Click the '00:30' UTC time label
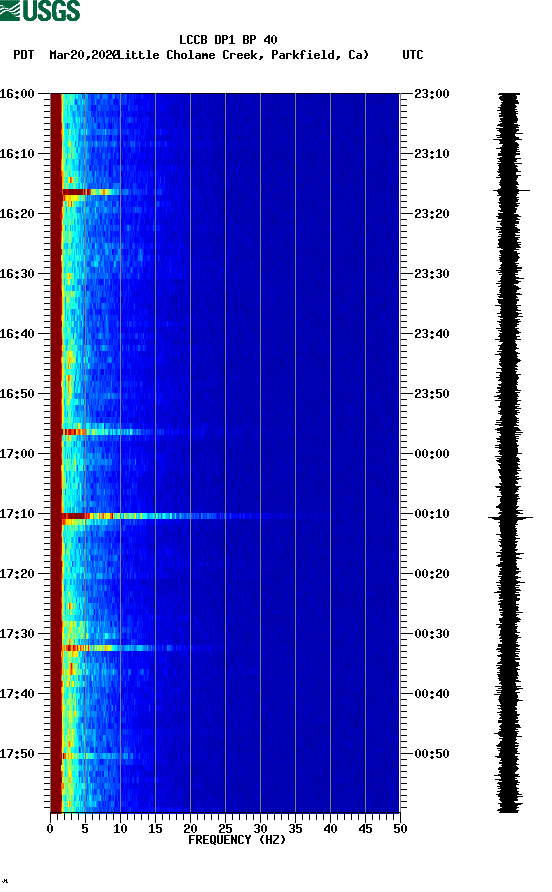The image size is (552, 892). 432,634
